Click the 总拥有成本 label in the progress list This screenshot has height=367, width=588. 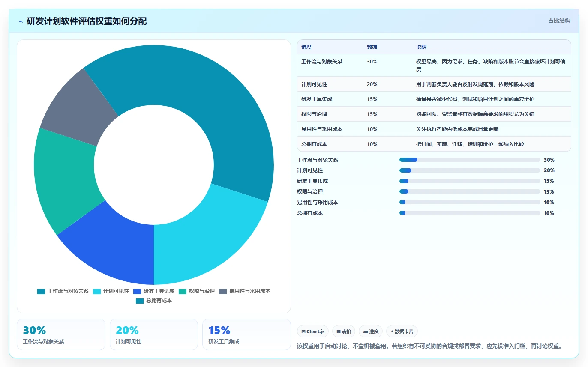[310, 213]
